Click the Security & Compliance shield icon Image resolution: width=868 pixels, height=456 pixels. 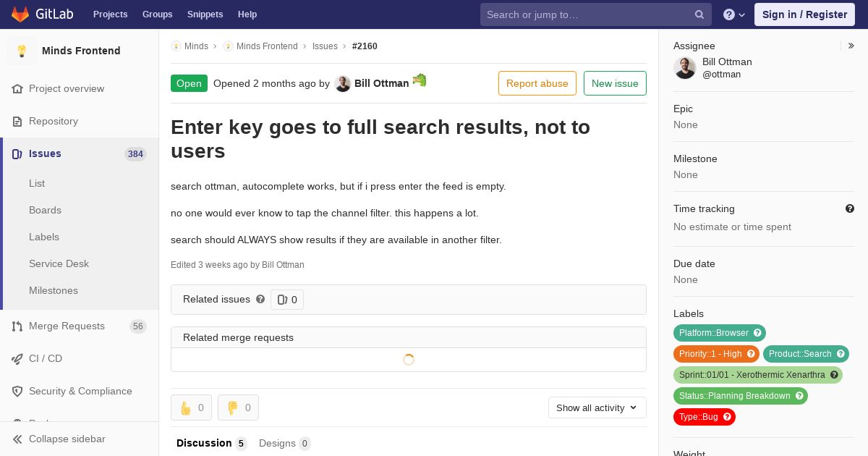[x=17, y=392]
